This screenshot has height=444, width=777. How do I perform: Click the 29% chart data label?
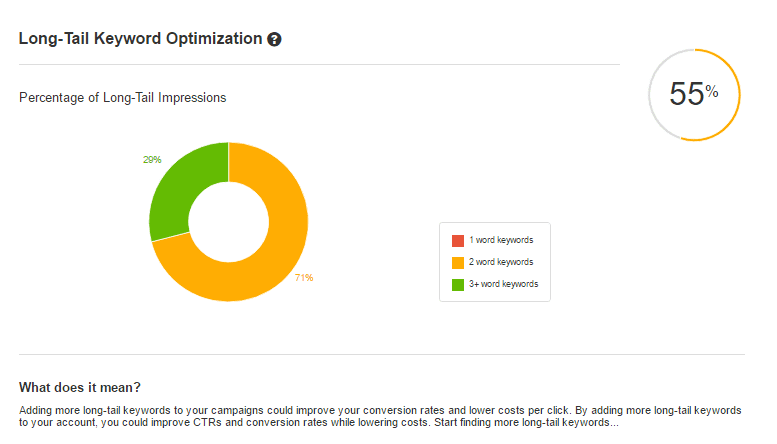[x=152, y=160]
